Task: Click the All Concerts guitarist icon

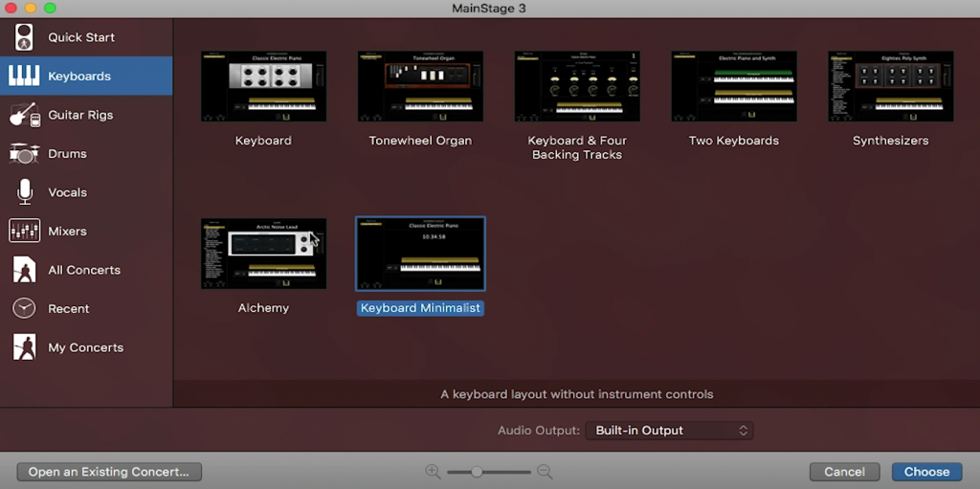Action: [x=24, y=270]
